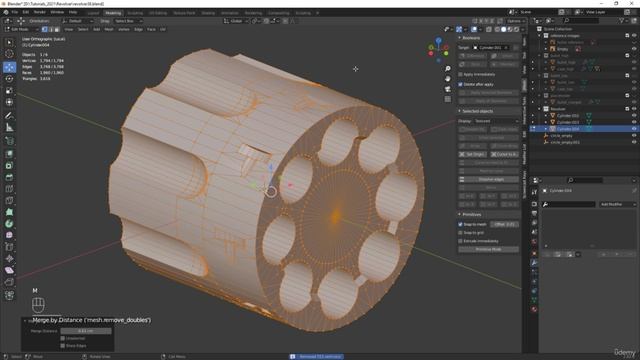Select the Measure tool
This screenshot has width=640, height=360.
point(9,128)
